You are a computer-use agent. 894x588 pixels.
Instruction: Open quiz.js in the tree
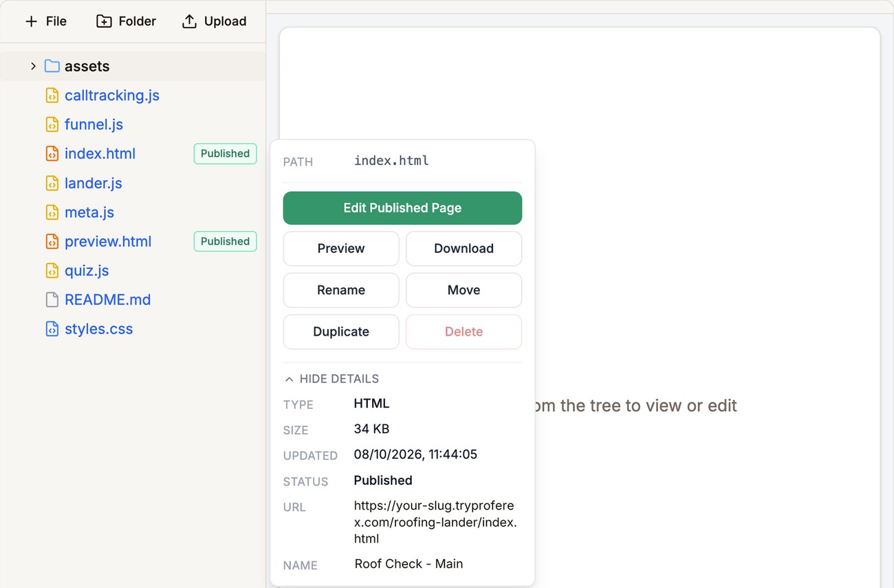(87, 270)
